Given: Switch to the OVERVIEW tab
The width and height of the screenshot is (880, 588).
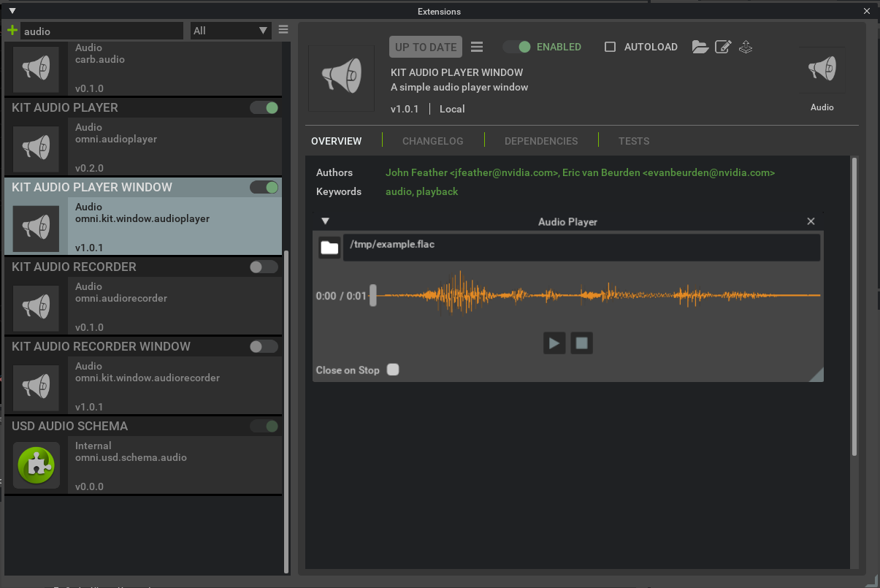Looking at the screenshot, I should point(336,141).
